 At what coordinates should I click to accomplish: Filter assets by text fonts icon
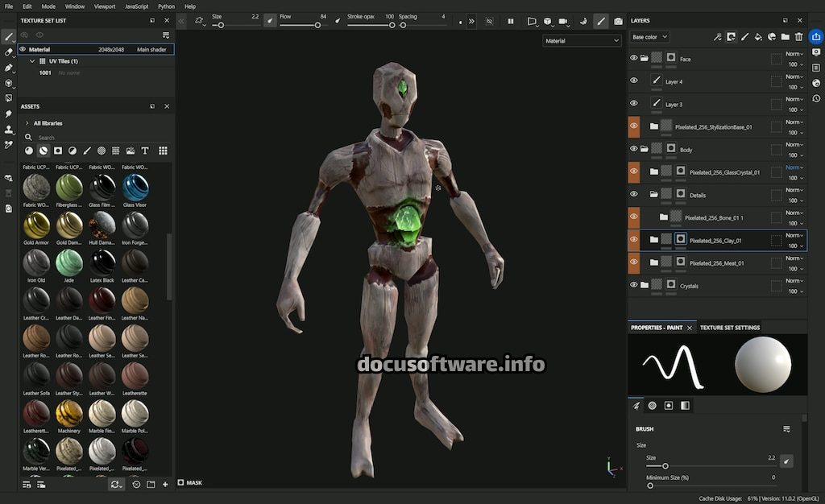[x=145, y=151]
